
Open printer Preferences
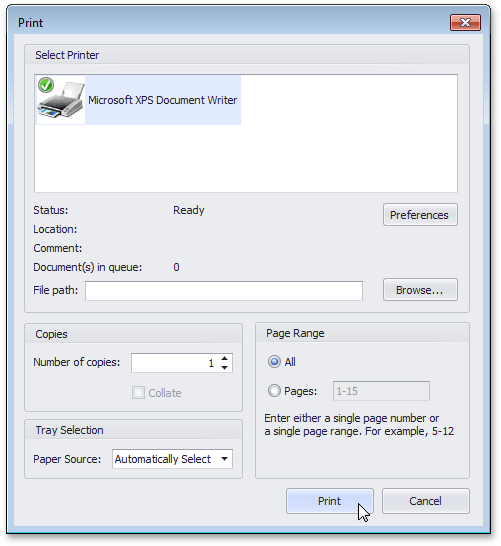(420, 215)
